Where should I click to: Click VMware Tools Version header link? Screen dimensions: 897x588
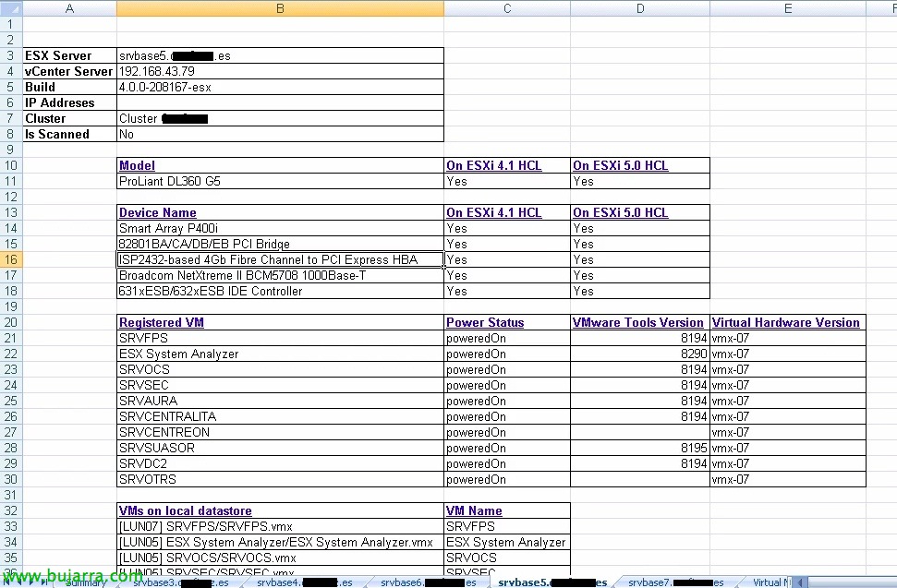[x=637, y=322]
